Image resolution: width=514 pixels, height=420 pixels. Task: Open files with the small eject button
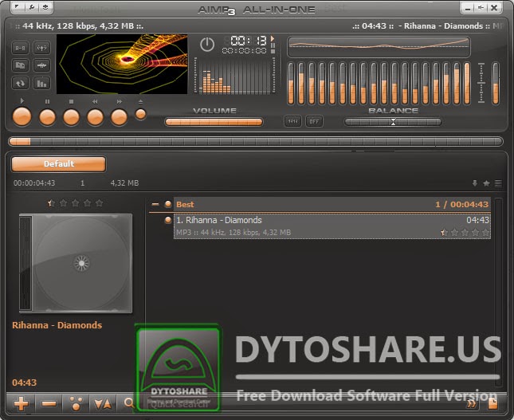point(140,114)
